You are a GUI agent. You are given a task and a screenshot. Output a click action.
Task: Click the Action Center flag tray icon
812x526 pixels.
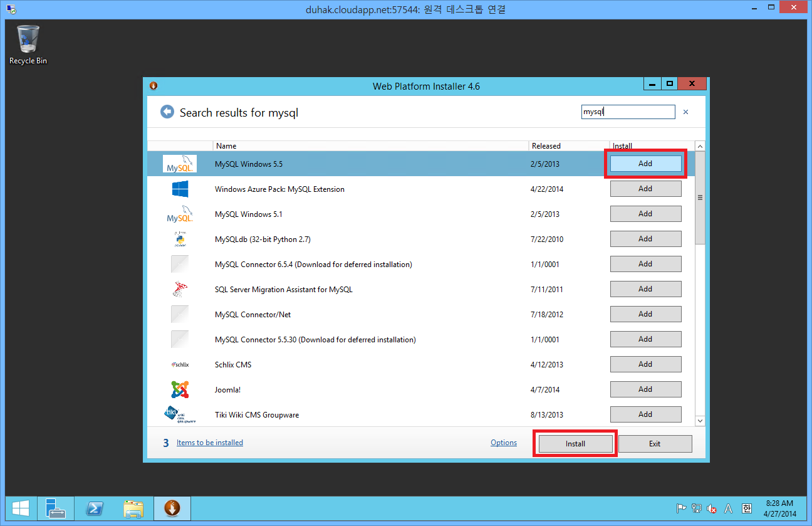[681, 508]
